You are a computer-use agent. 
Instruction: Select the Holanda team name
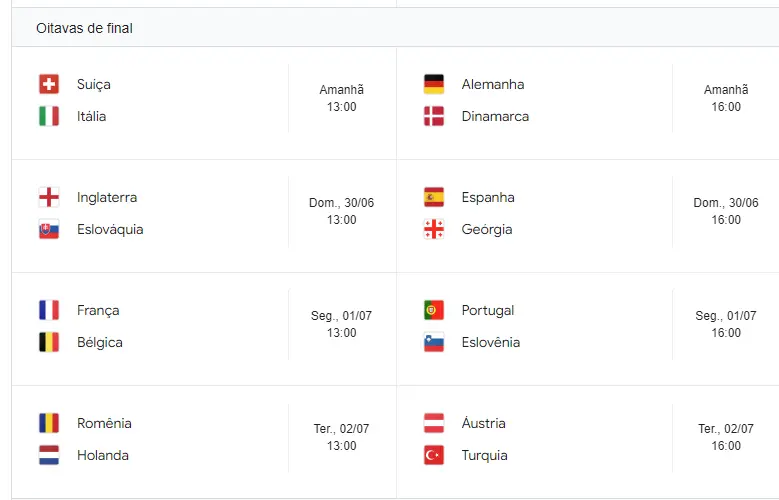click(103, 455)
